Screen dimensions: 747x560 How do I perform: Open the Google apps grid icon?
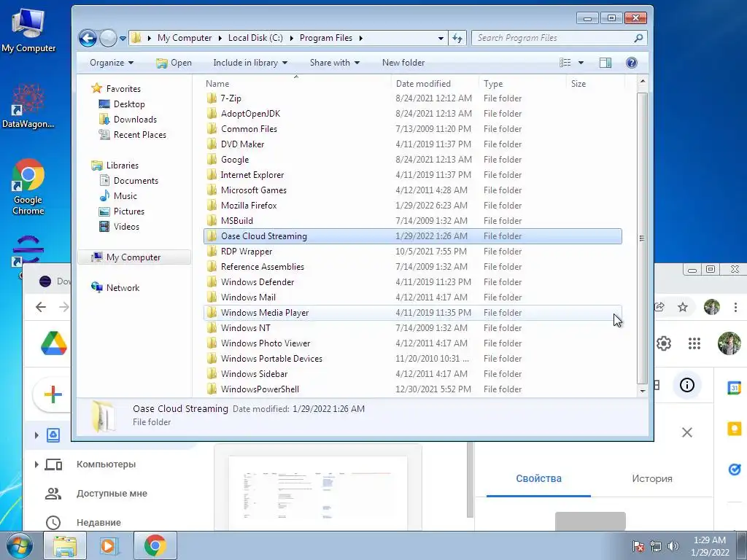pos(694,343)
